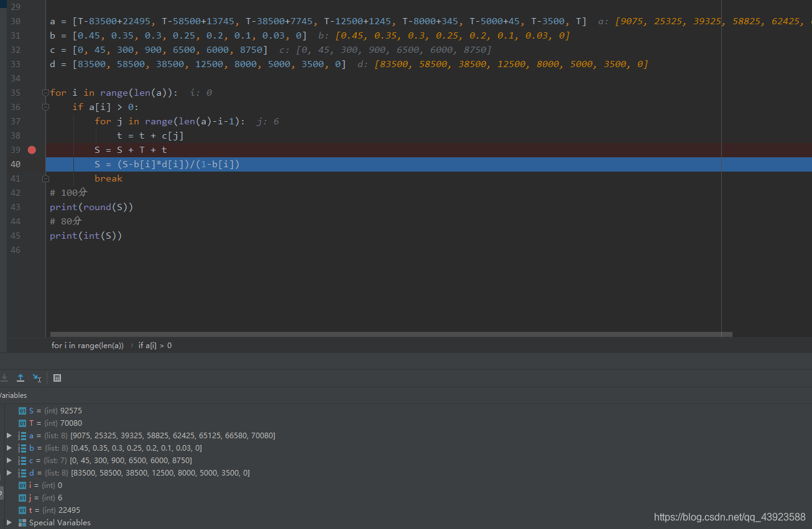The width and height of the screenshot is (812, 529).
Task: Remove the breakpoint on line 39
Action: coord(32,150)
